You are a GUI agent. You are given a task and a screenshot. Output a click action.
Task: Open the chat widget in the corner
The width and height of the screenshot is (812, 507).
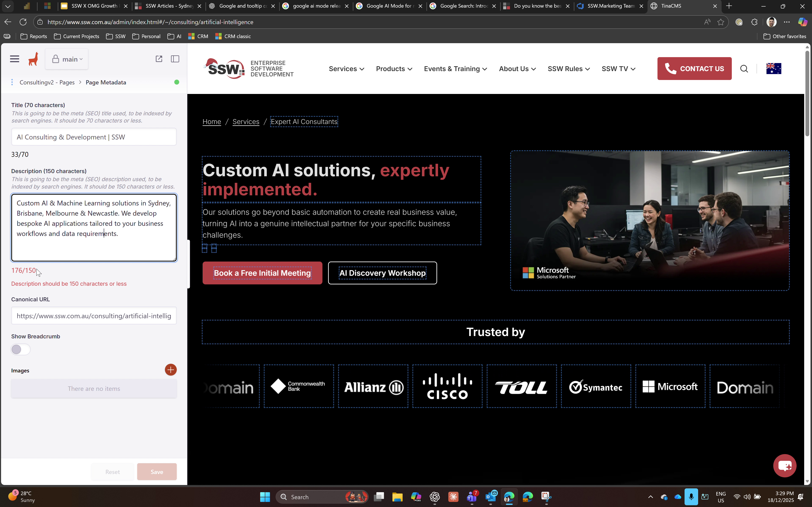coord(784,466)
